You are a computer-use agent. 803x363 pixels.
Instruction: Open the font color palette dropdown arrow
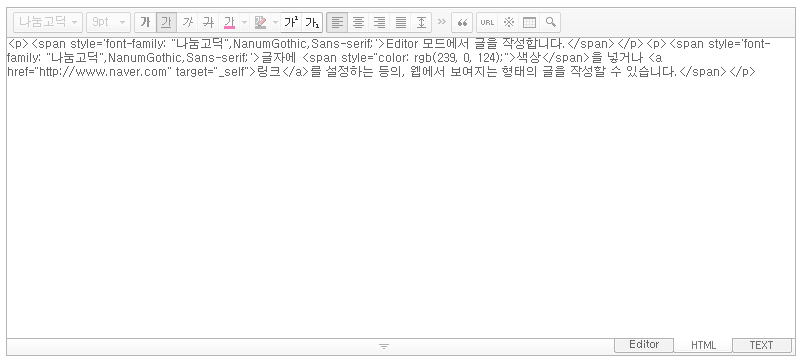pyautogui.click(x=244, y=23)
